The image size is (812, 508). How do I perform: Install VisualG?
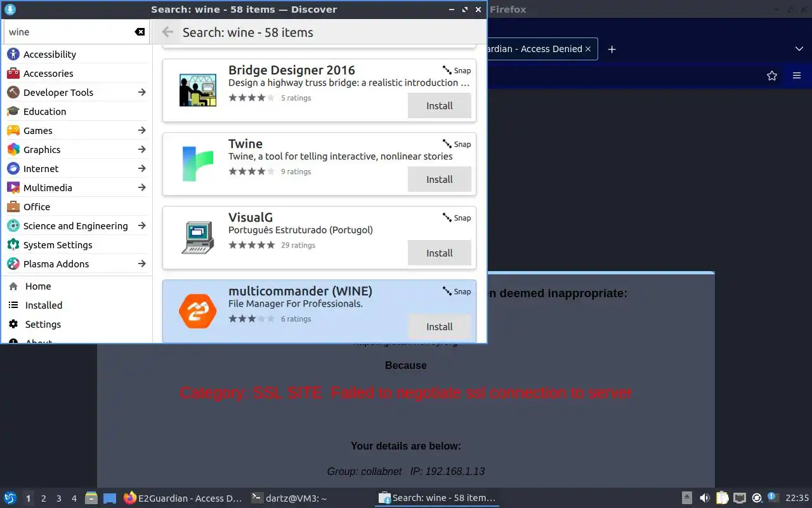pyautogui.click(x=439, y=253)
